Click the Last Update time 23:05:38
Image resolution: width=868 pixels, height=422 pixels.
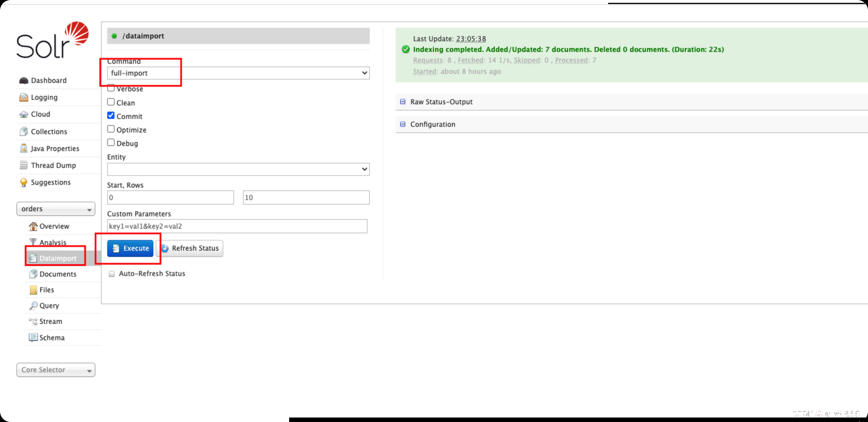click(471, 39)
